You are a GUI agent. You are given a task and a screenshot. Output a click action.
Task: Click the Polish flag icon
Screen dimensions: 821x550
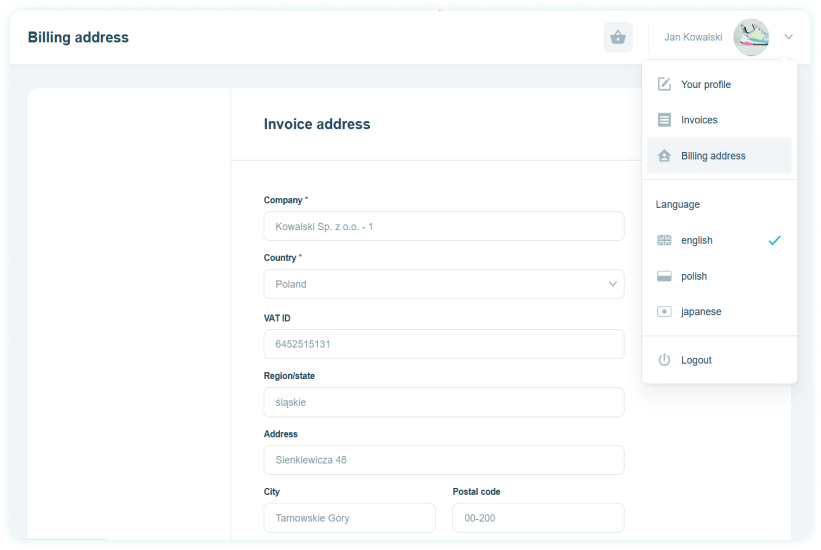tap(664, 276)
